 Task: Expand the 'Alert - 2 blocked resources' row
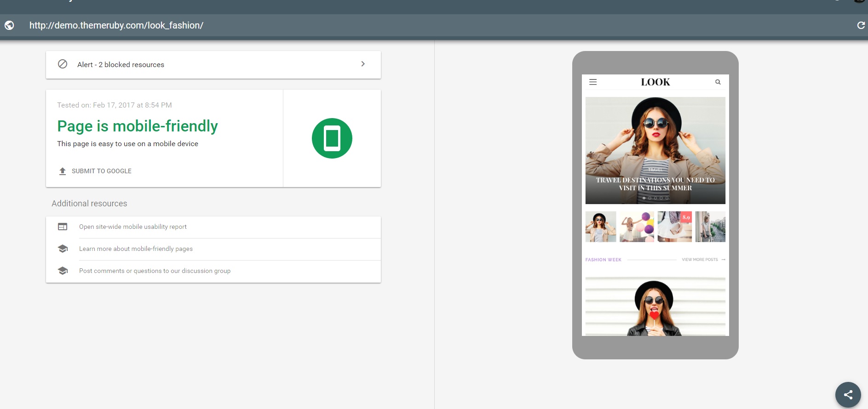(213, 65)
